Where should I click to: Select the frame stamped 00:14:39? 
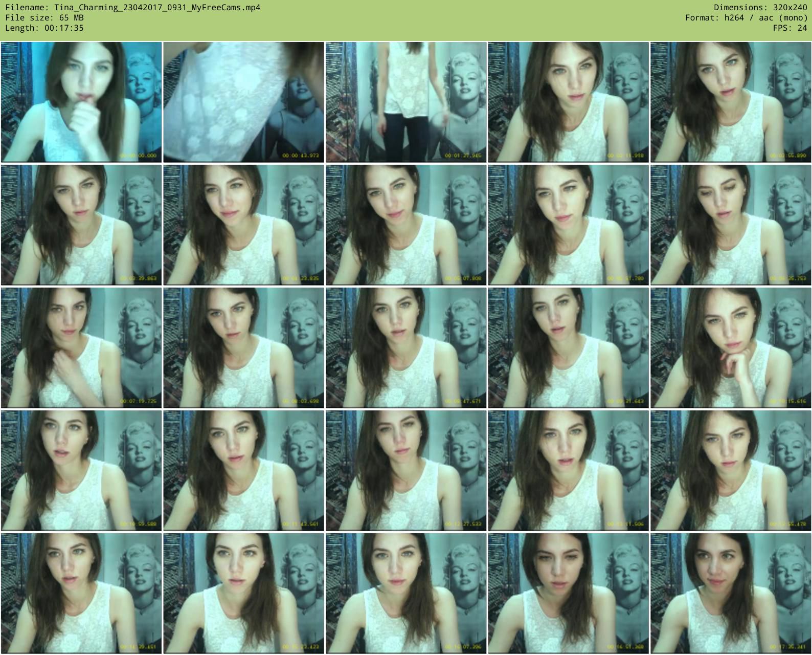click(x=81, y=593)
